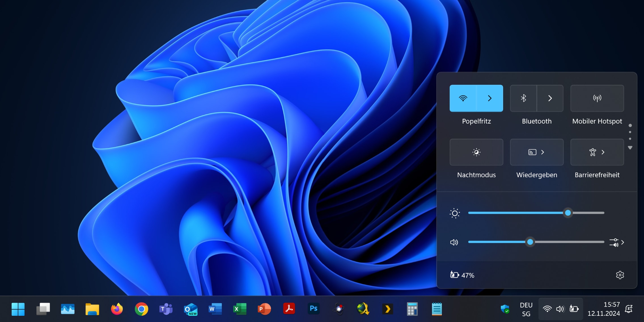This screenshot has height=322, width=644.
Task: Open quick settings gear icon
Action: [x=620, y=275]
